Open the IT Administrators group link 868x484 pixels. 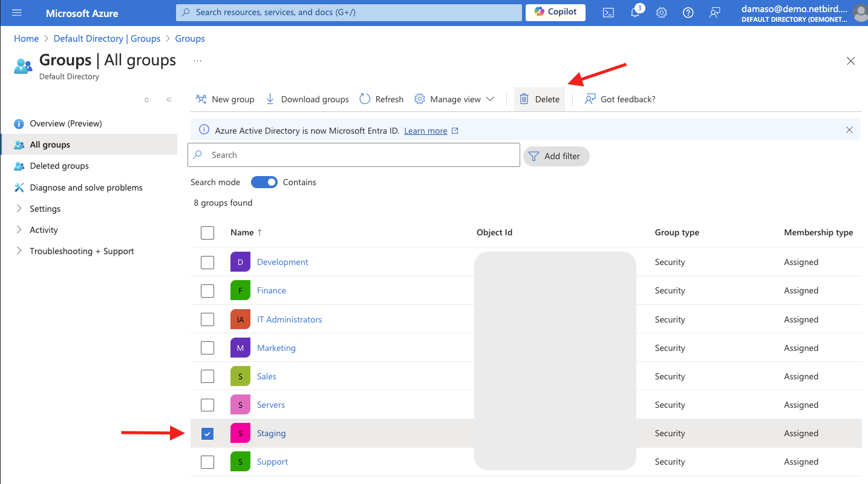[x=289, y=319]
